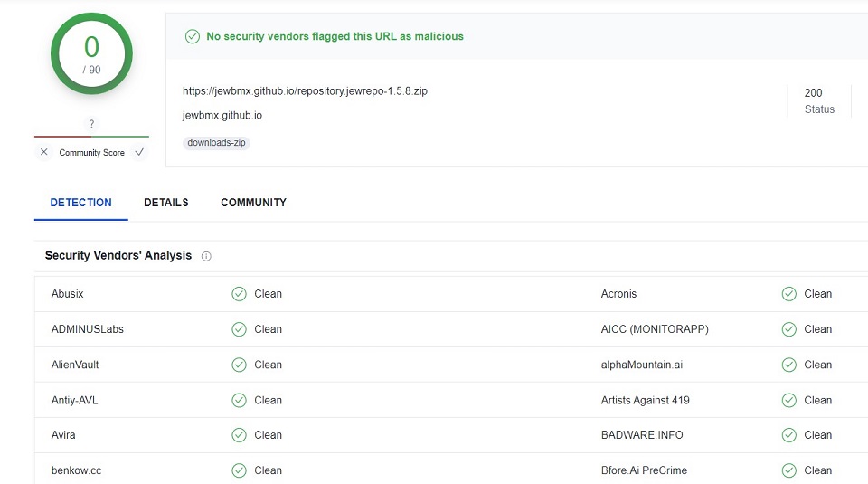Open the DETECTION tab
This screenshot has width=868, height=484.
[x=80, y=203]
